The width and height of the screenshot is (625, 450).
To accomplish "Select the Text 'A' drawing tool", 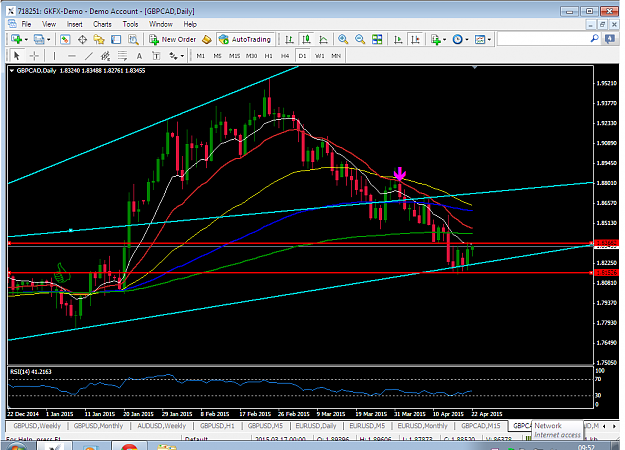I will tap(139, 56).
